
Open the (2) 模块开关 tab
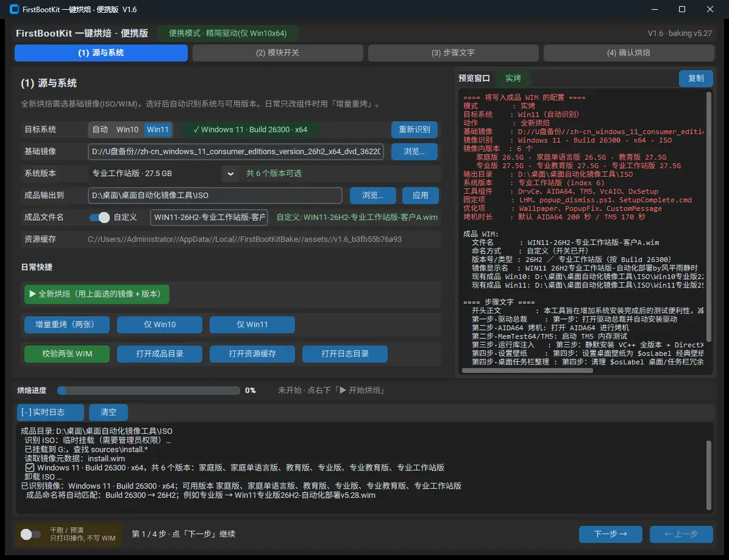[x=277, y=53]
